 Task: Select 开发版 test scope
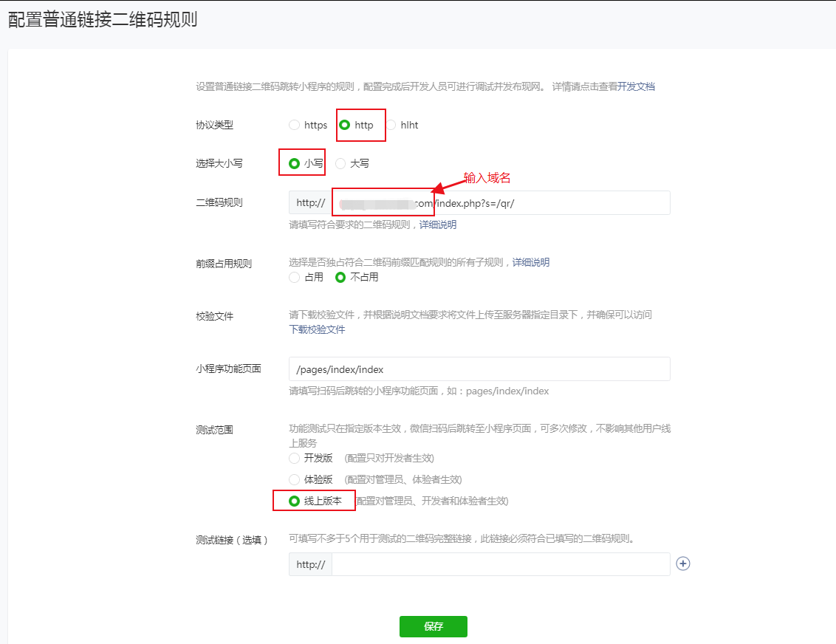click(295, 458)
